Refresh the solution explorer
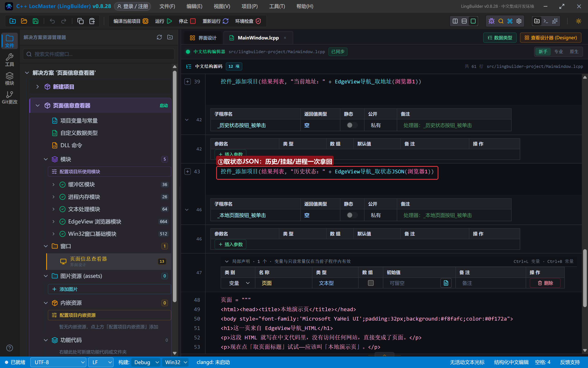Screen dimensions: 588x368 (159, 37)
